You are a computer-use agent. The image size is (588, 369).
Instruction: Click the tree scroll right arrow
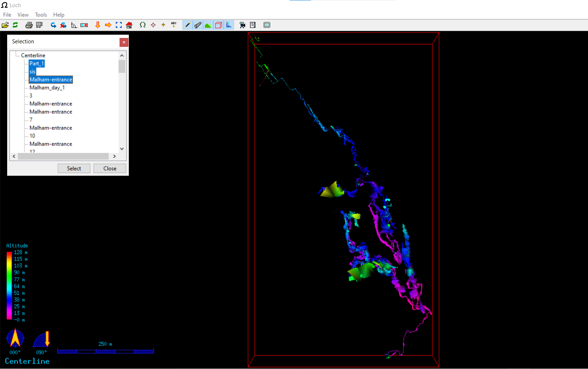coord(115,156)
